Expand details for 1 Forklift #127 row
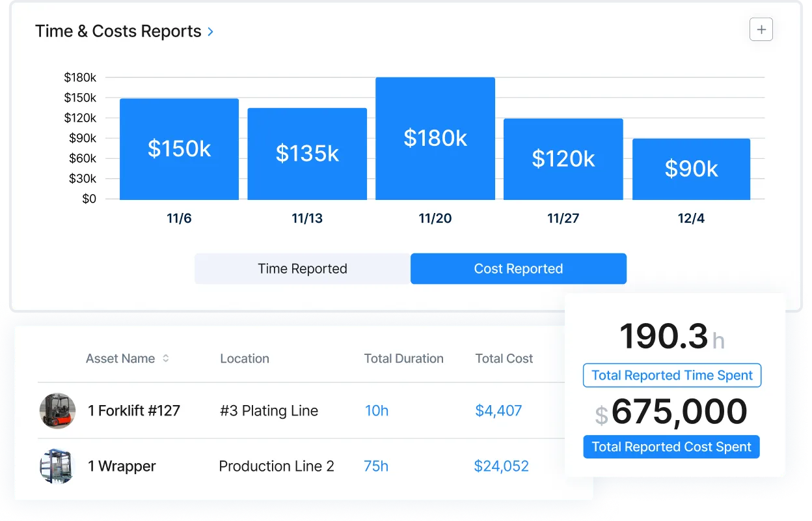Viewport: 812px width, 521px height. click(x=134, y=411)
